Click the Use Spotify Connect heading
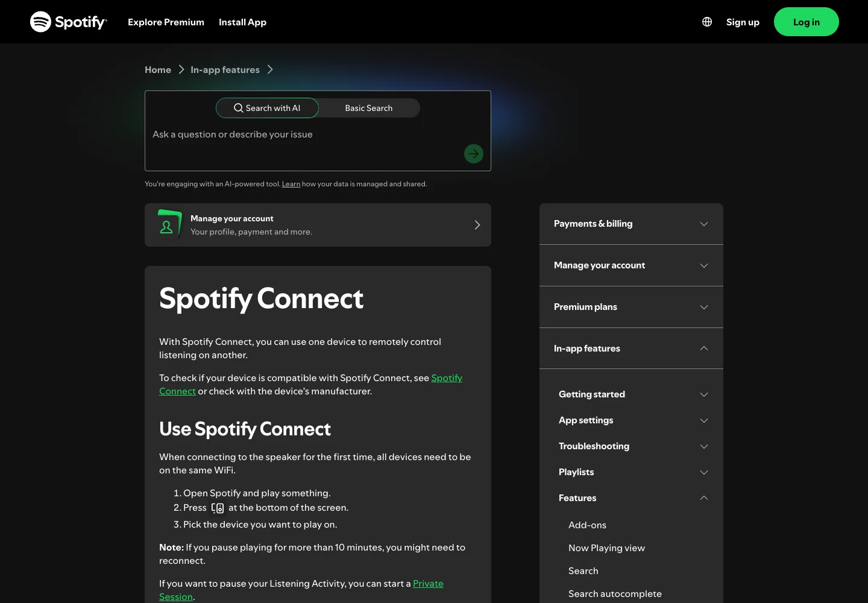 (245, 429)
